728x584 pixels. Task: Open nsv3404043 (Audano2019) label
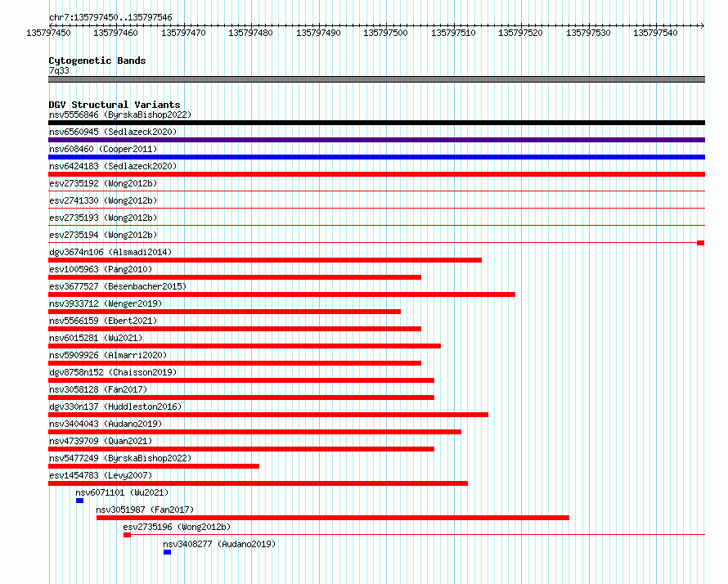pyautogui.click(x=106, y=424)
